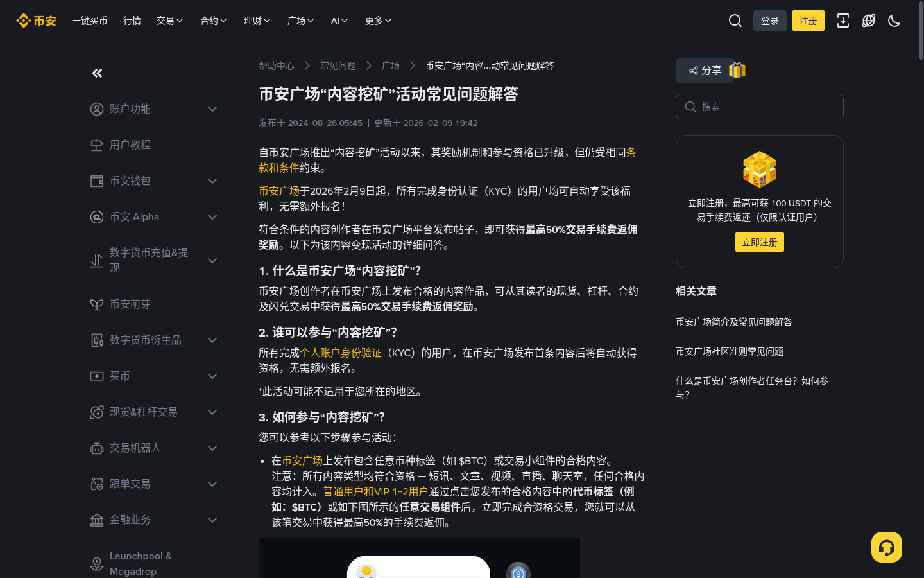Image resolution: width=924 pixels, height=578 pixels.
Task: Open the 广场 dropdown menu
Action: point(301,21)
